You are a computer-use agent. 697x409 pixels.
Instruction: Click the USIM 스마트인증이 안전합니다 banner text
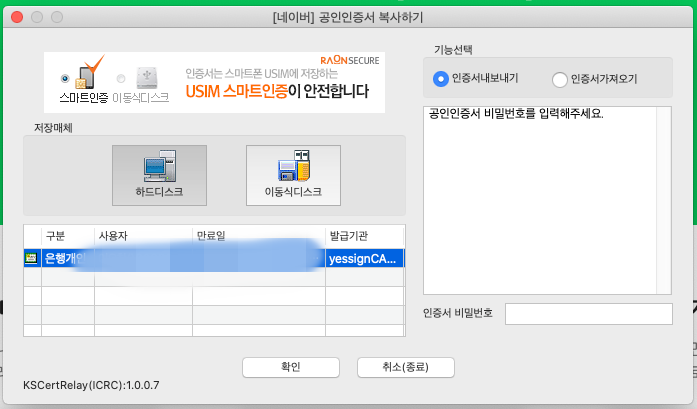coord(277,91)
